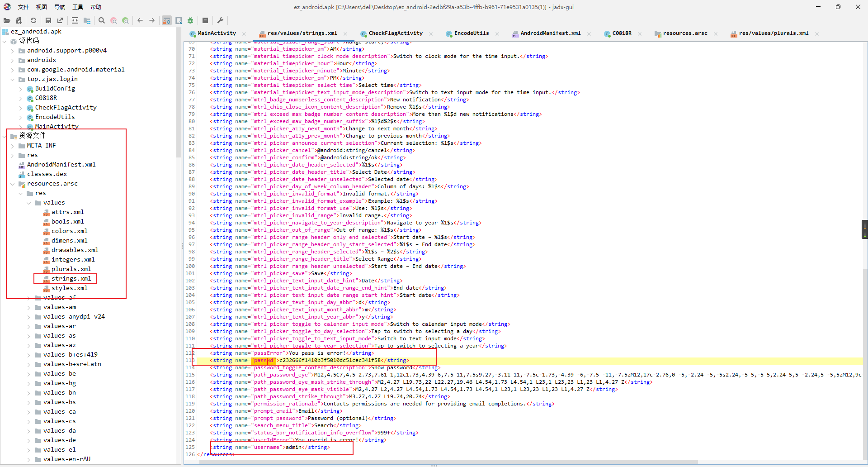Expand the values-am folder
868x467 pixels.
coord(29,307)
